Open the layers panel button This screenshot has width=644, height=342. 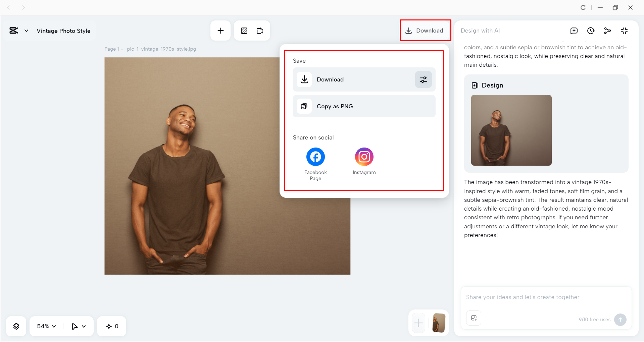coord(16,326)
